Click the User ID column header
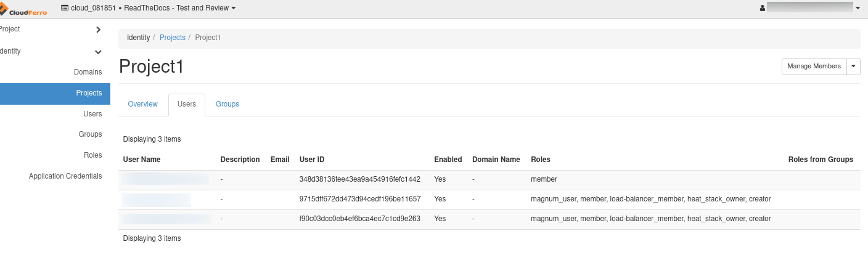Image resolution: width=868 pixels, height=255 pixels. [312, 160]
